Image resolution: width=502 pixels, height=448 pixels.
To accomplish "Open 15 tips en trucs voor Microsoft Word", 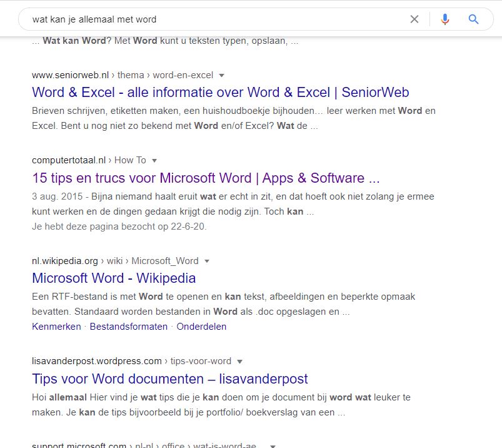I will [x=206, y=178].
